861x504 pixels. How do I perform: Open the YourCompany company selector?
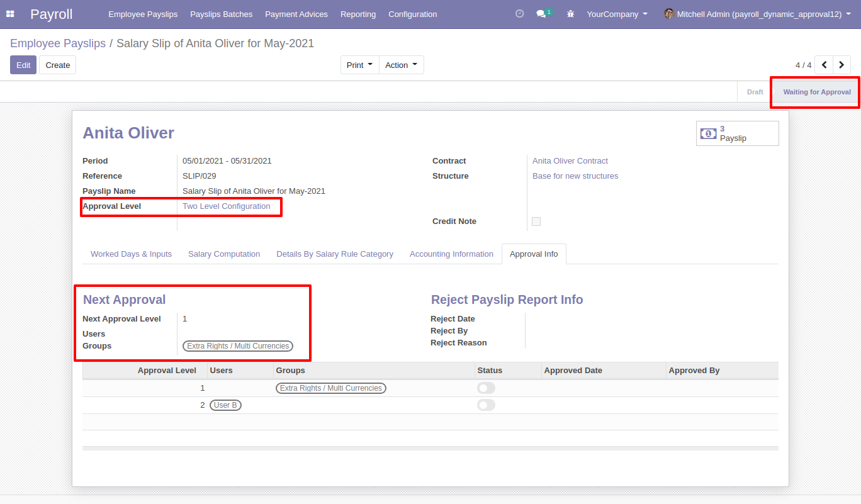pos(617,14)
